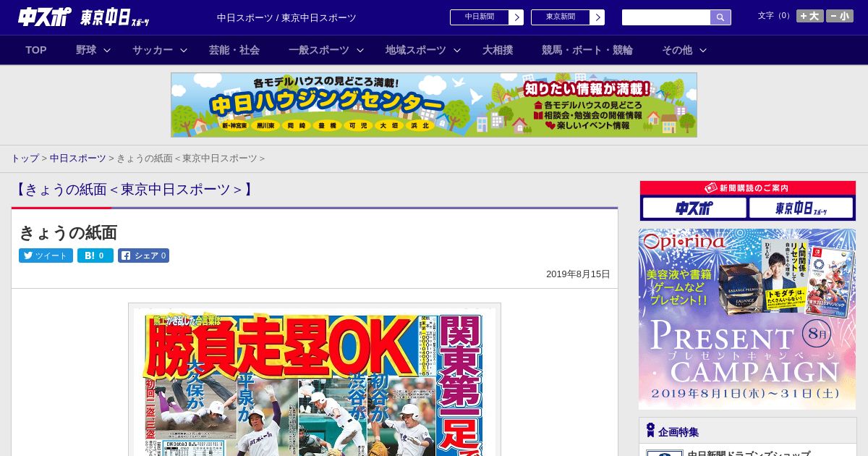Click the 中日スポーツ / 東京中日スポーツ header text
The image size is (868, 456).
pos(286,17)
